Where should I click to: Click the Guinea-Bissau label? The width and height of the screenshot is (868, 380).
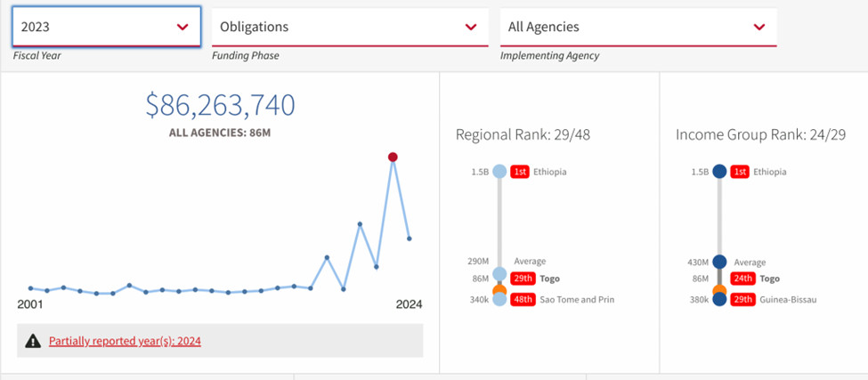(x=788, y=299)
